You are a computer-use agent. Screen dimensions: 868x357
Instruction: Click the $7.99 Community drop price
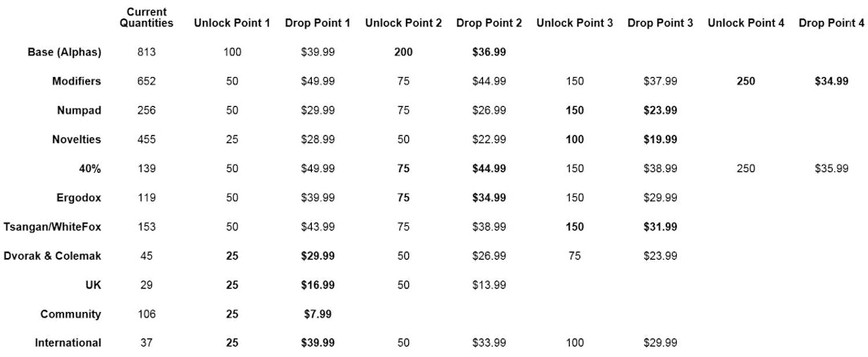(317, 314)
